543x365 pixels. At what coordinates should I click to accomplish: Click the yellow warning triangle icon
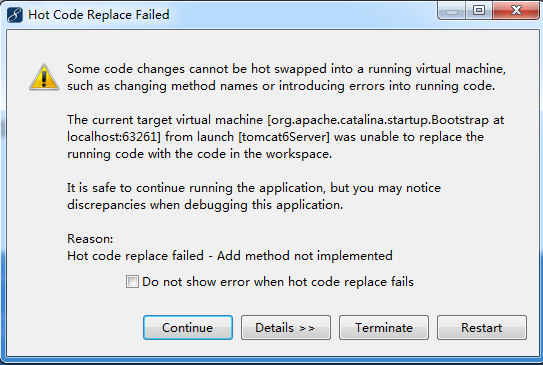pyautogui.click(x=44, y=77)
